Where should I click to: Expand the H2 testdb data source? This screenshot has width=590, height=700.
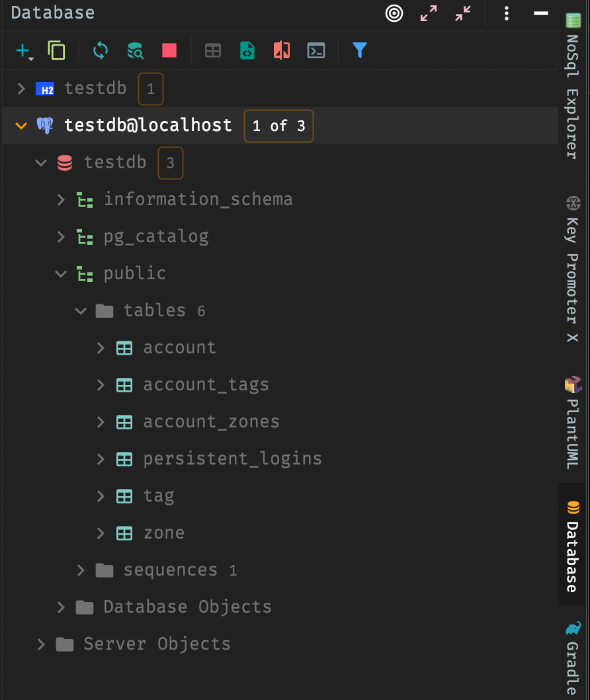point(21,89)
